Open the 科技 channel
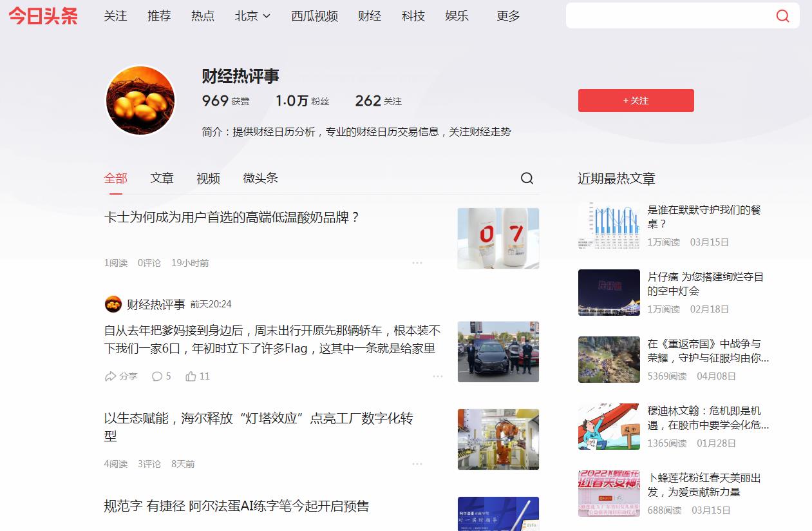Viewport: 812px width, 531px height. [413, 16]
